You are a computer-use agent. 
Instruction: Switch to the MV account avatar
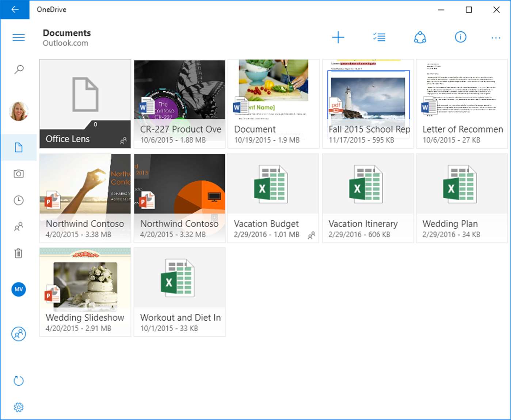pos(19,289)
